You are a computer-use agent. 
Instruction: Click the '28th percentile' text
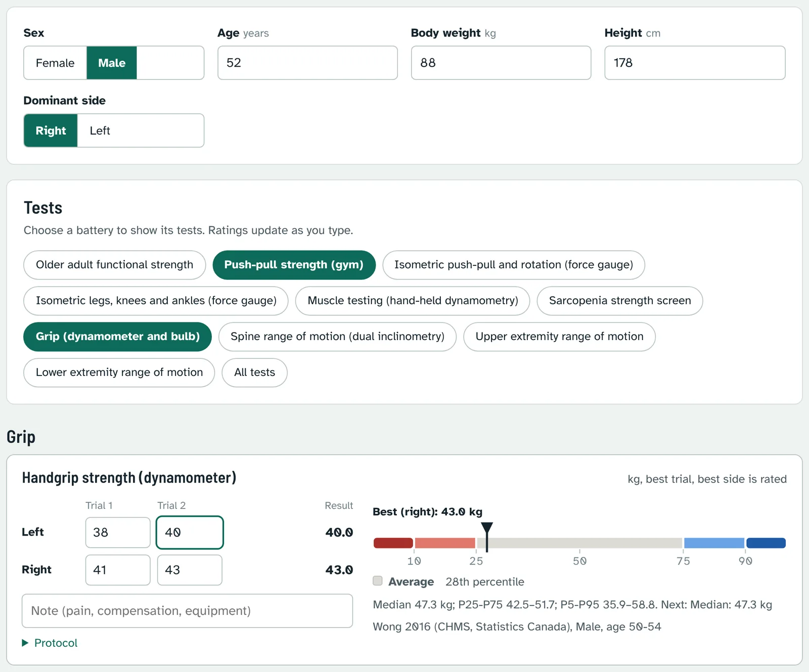tap(485, 582)
